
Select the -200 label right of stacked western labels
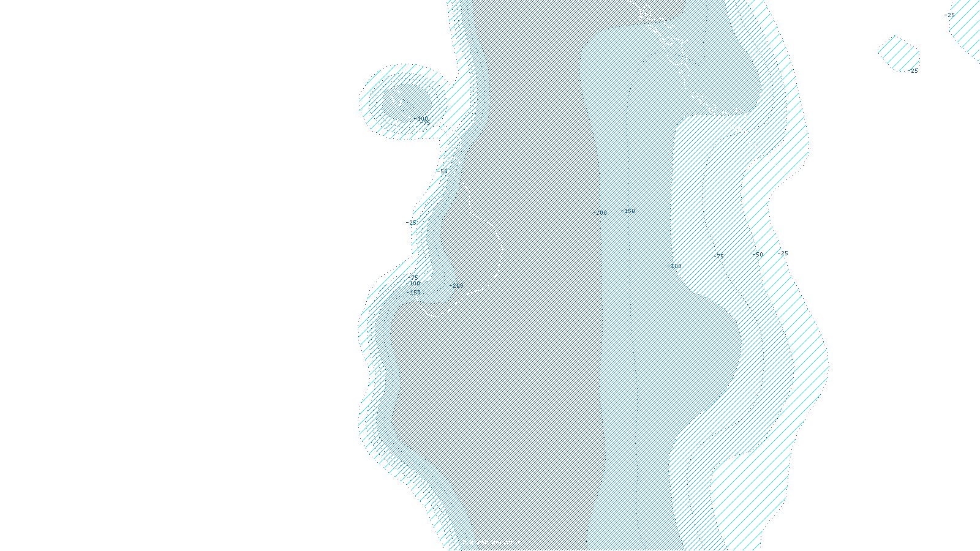[x=456, y=286]
